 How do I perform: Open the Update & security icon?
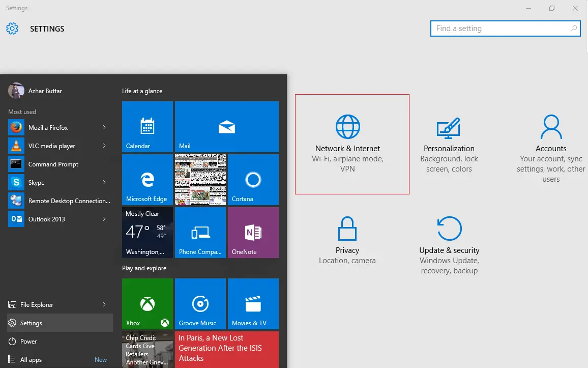(449, 229)
